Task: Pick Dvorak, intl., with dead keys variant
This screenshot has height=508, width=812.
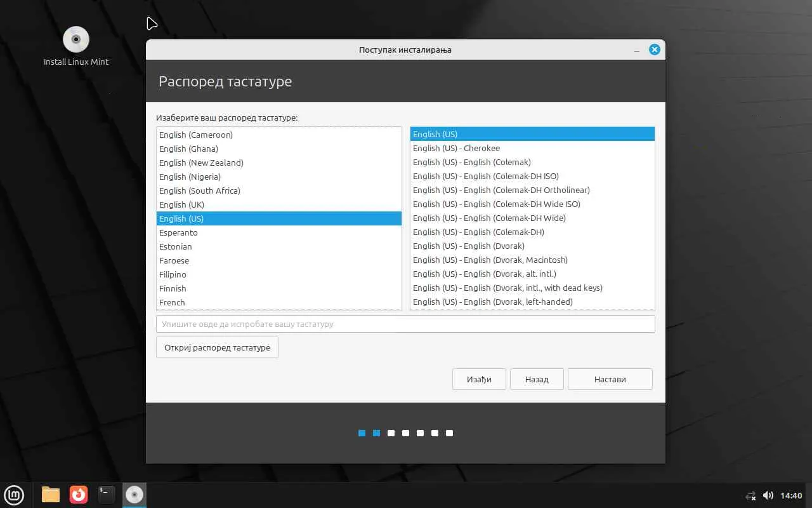Action: point(532,288)
